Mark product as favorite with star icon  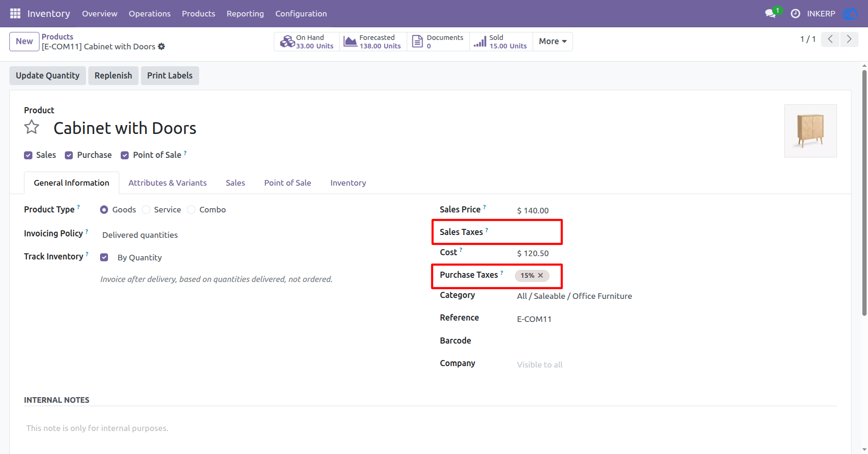[32, 127]
